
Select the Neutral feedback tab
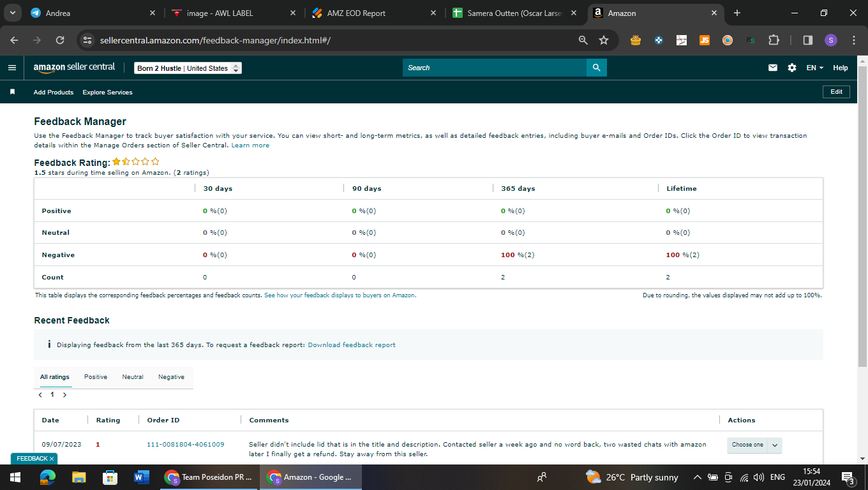pyautogui.click(x=133, y=377)
